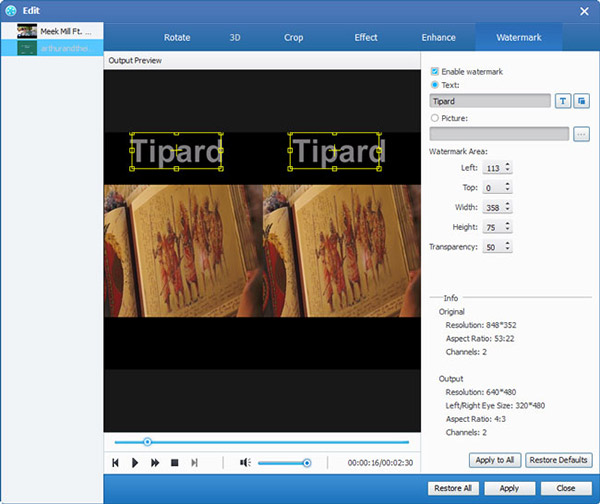Click the Left/Right Eye Size: 320*480 text
The width and height of the screenshot is (600, 504).
(x=495, y=406)
